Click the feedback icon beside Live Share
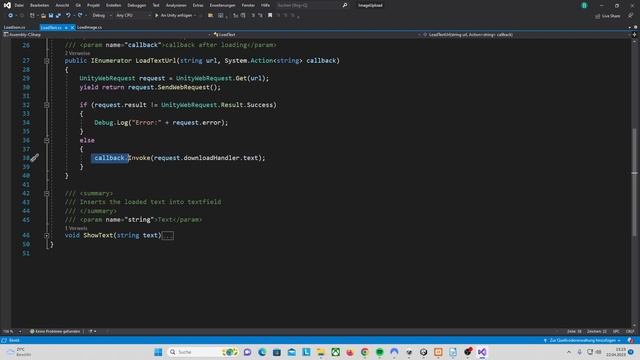 [631, 16]
